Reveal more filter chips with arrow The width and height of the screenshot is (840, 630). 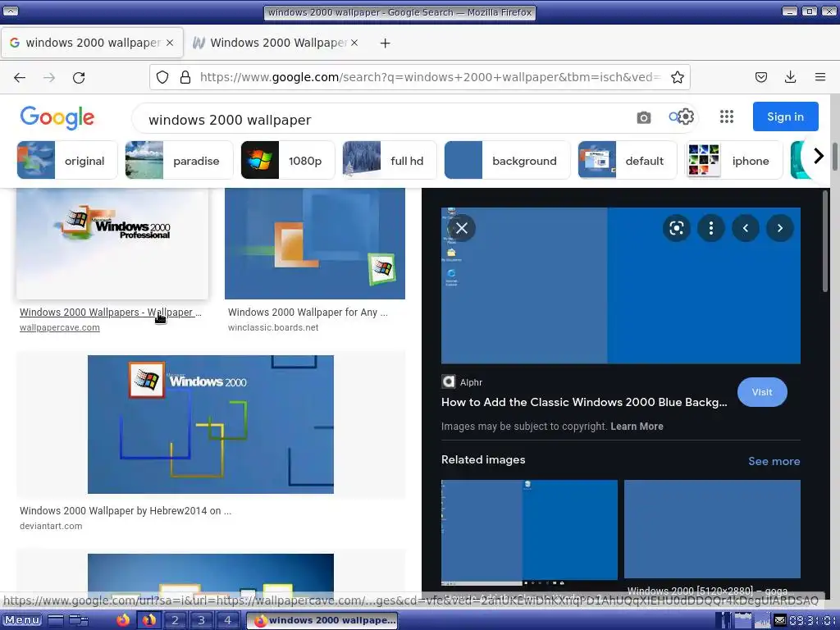(818, 156)
